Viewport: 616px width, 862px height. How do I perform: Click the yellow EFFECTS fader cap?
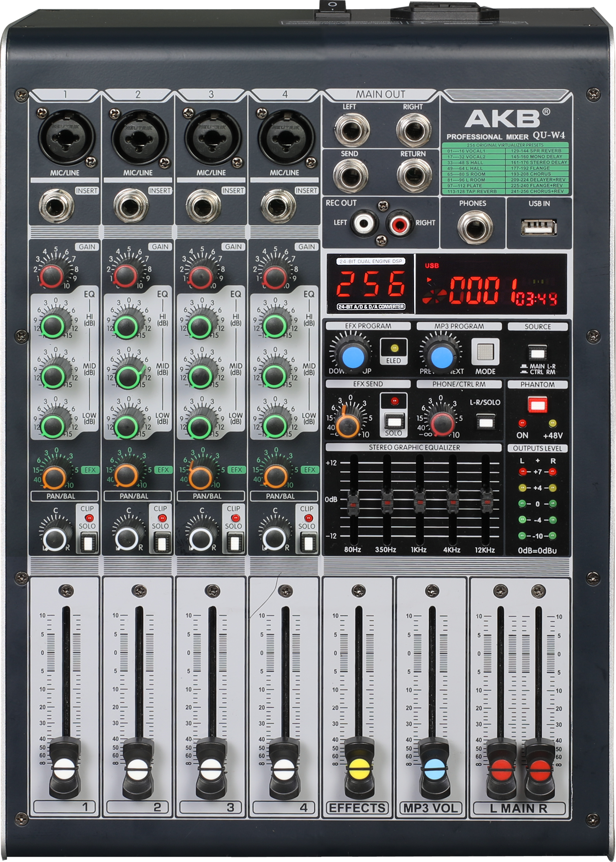tap(358, 766)
